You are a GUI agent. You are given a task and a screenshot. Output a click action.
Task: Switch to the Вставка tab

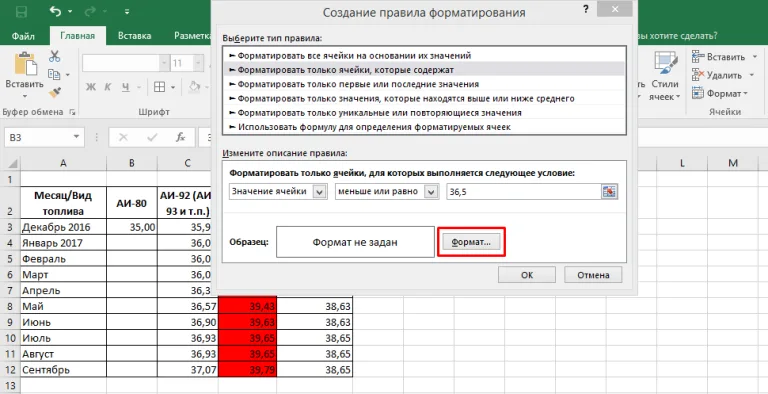coord(135,36)
